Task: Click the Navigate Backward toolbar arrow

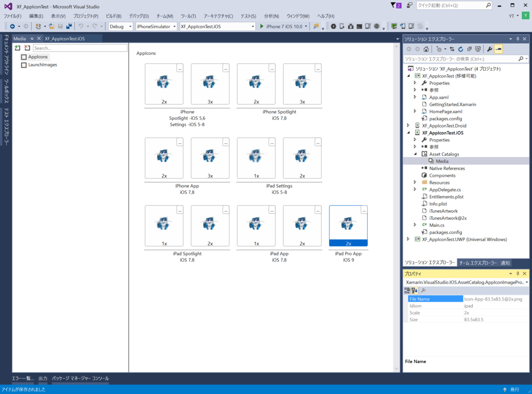Action: 12,26
